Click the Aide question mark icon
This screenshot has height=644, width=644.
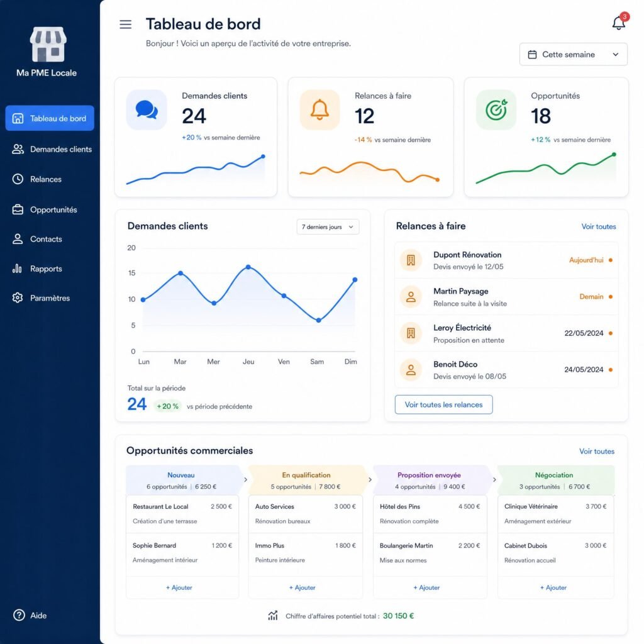19,615
